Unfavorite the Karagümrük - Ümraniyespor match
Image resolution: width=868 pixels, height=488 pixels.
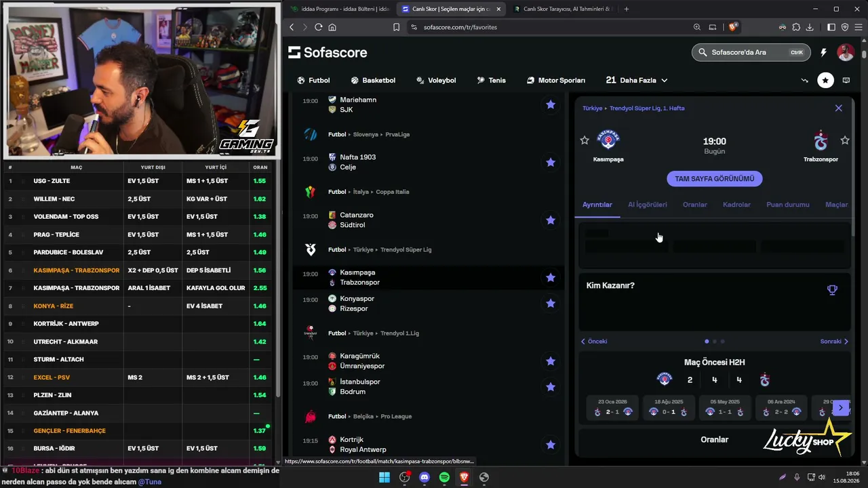point(551,361)
